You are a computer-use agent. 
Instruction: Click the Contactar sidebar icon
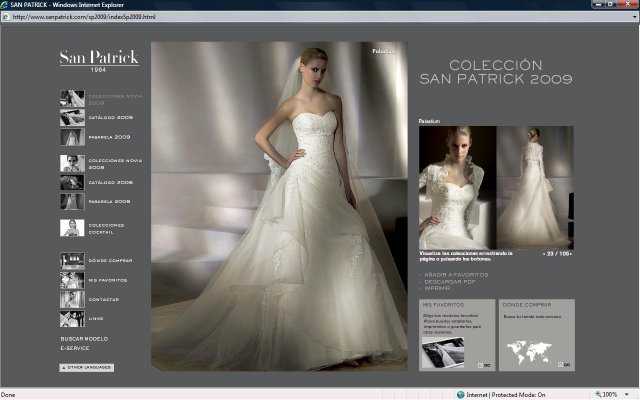72,300
